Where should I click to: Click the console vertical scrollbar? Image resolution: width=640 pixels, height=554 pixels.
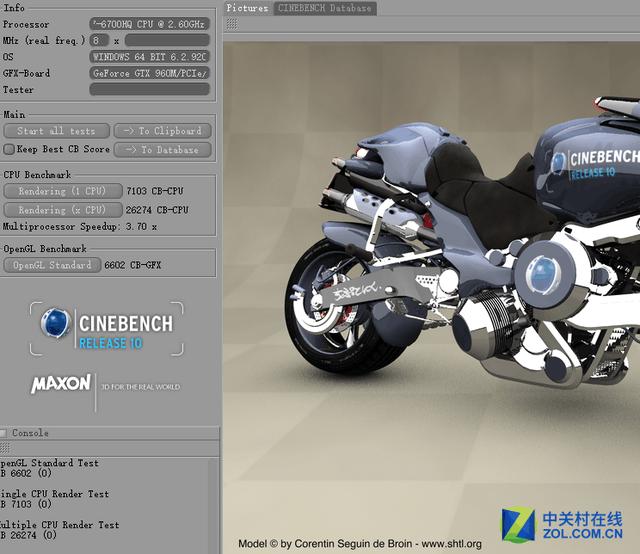tap(214, 505)
